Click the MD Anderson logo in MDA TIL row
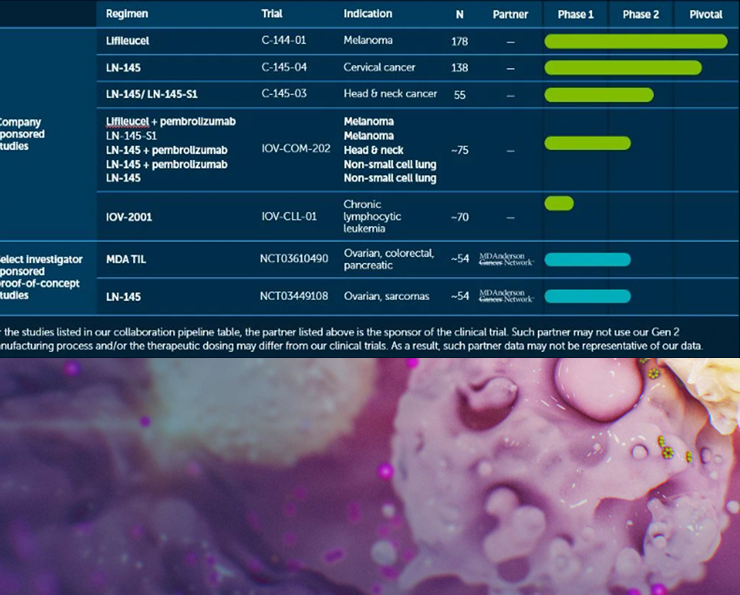The image size is (740, 595). tap(506, 259)
